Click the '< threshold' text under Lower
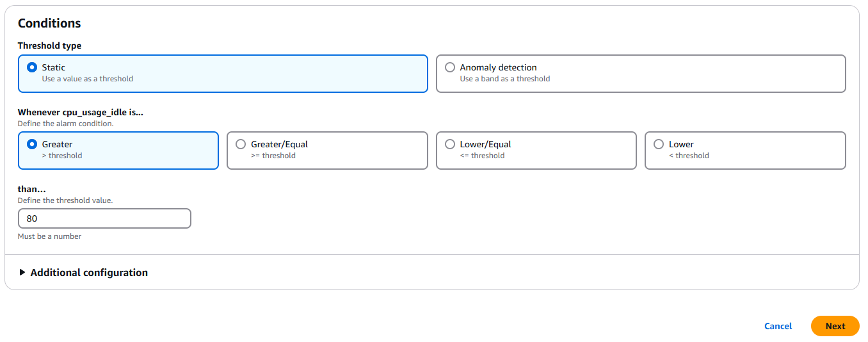The image size is (868, 342). tap(689, 156)
